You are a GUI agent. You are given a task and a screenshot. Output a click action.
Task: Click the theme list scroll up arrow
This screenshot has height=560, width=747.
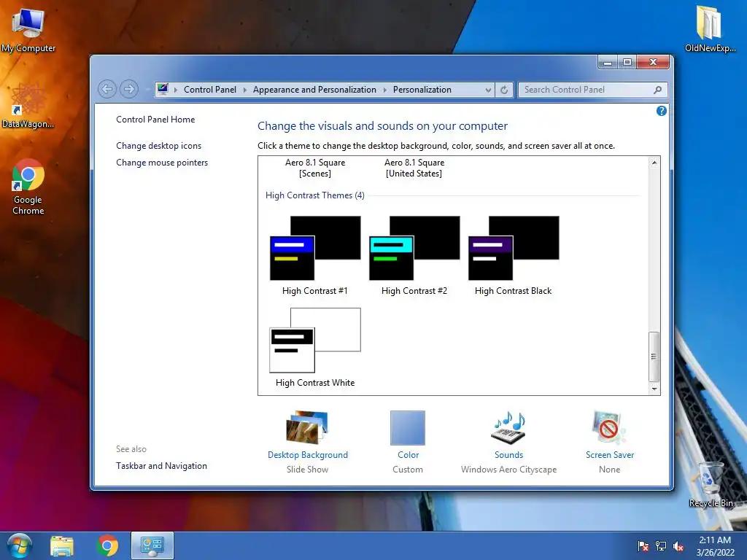coord(654,163)
